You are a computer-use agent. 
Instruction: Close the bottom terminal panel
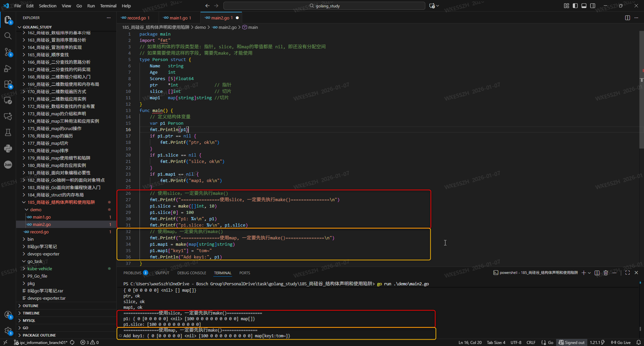[x=636, y=273]
